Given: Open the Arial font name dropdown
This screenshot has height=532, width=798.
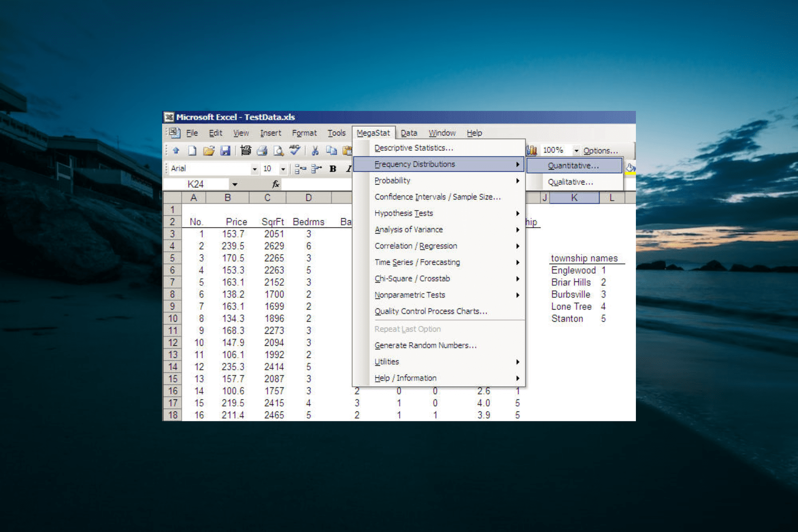Looking at the screenshot, I should [255, 169].
